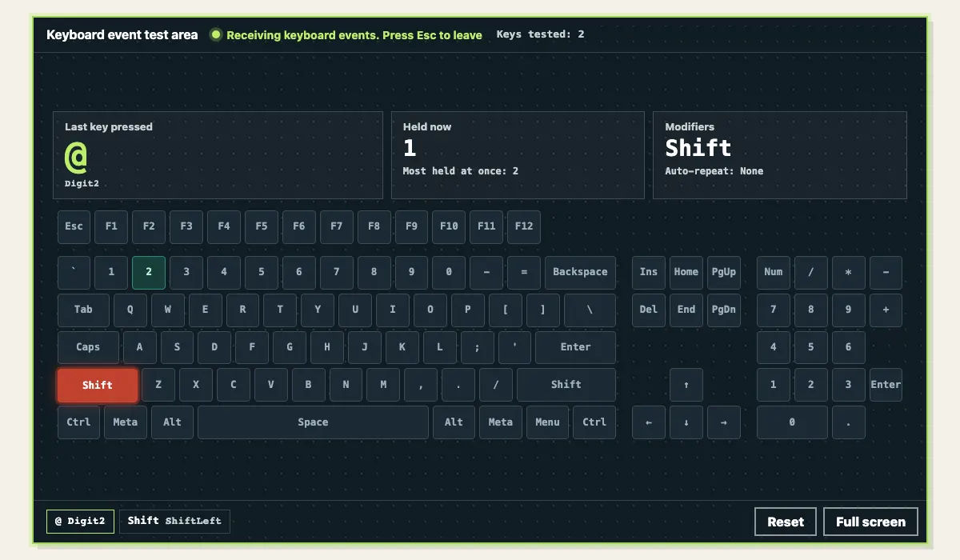Click the PgUp key
Screen dimensions: 960x560
pos(724,272)
